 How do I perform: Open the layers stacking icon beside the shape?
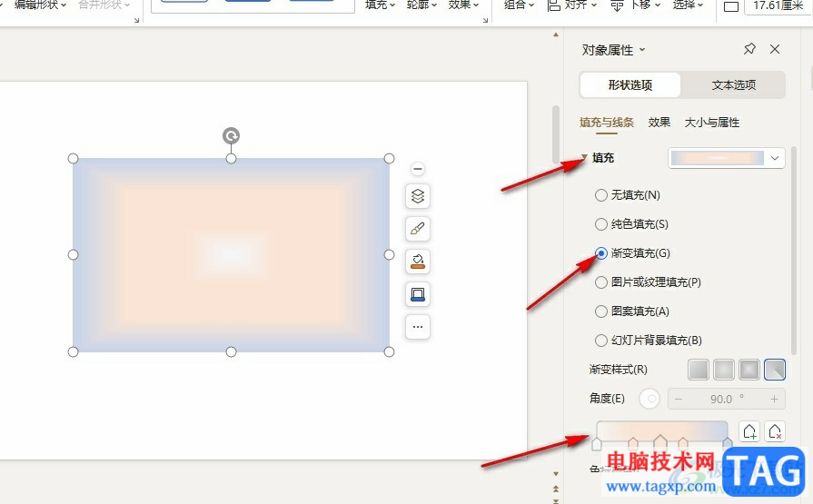click(x=418, y=196)
